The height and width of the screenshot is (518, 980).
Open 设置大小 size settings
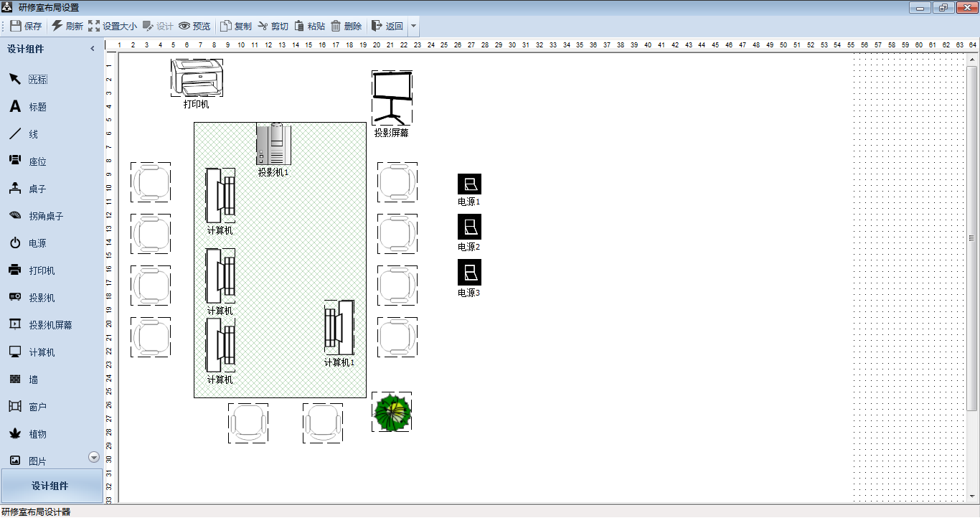coord(112,27)
